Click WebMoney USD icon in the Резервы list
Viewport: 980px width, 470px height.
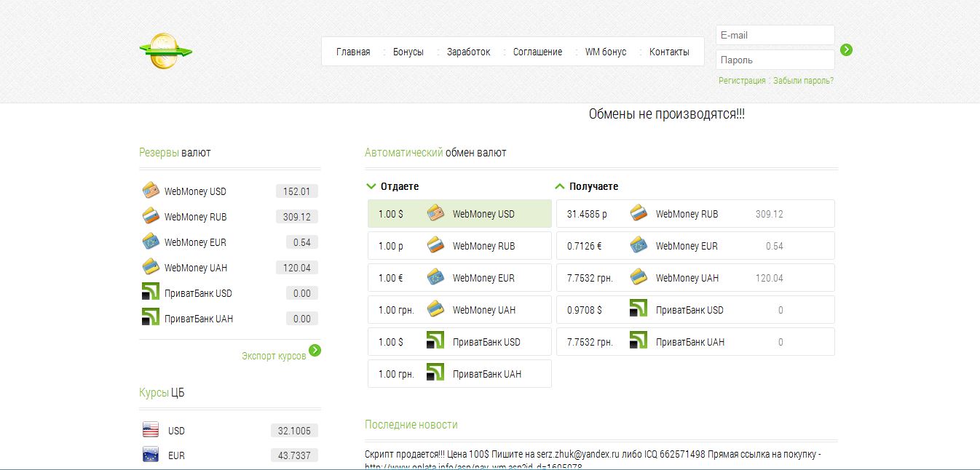pyautogui.click(x=151, y=191)
